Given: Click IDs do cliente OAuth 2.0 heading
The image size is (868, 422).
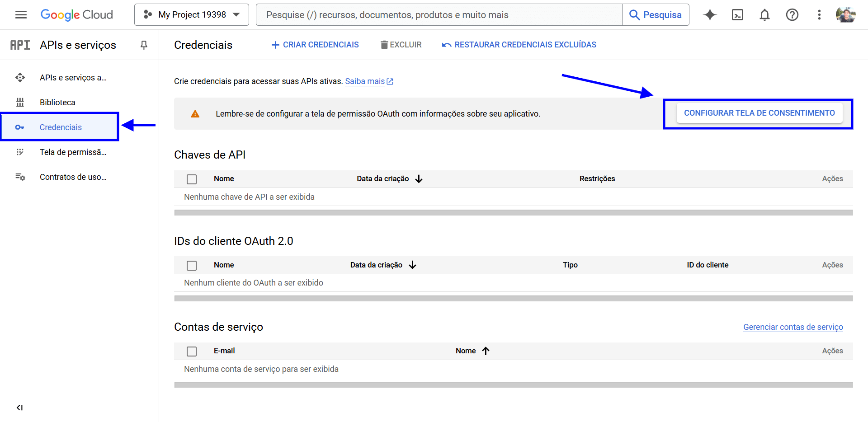Looking at the screenshot, I should [234, 241].
